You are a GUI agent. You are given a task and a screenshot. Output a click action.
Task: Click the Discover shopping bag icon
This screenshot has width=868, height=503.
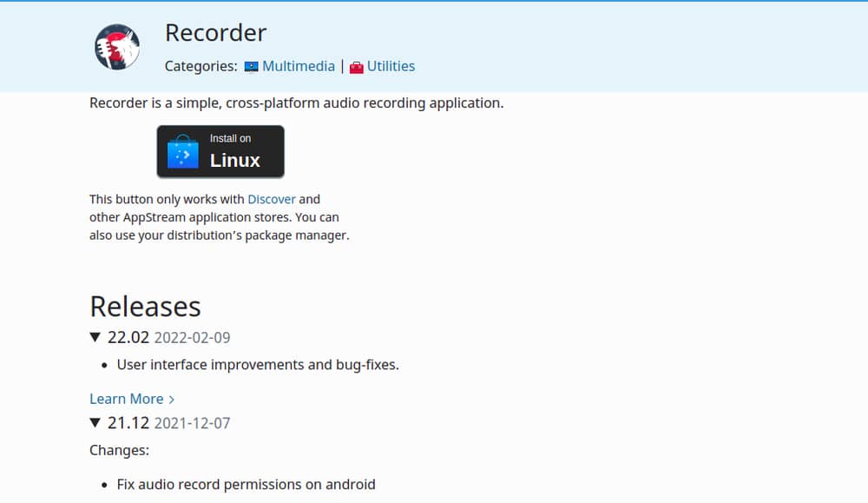click(182, 151)
